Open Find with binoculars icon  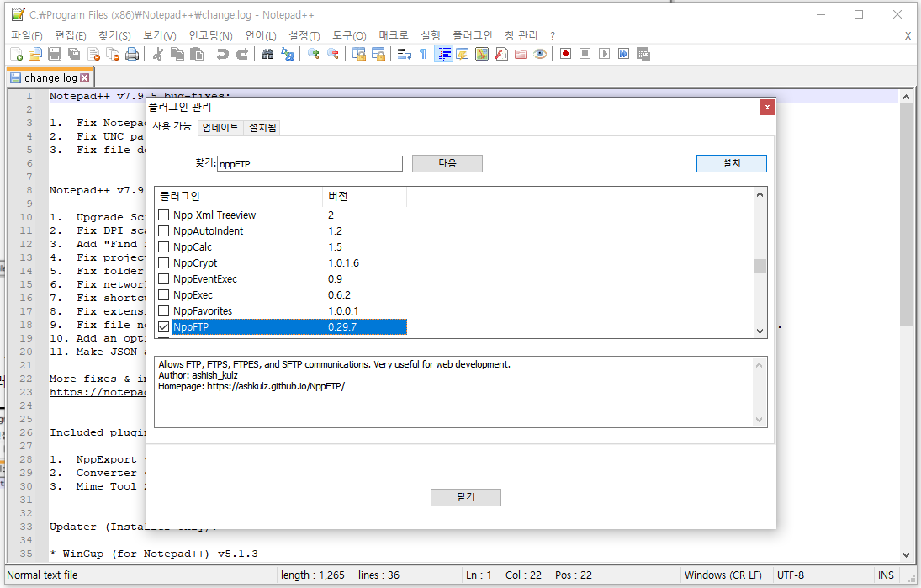click(x=267, y=54)
